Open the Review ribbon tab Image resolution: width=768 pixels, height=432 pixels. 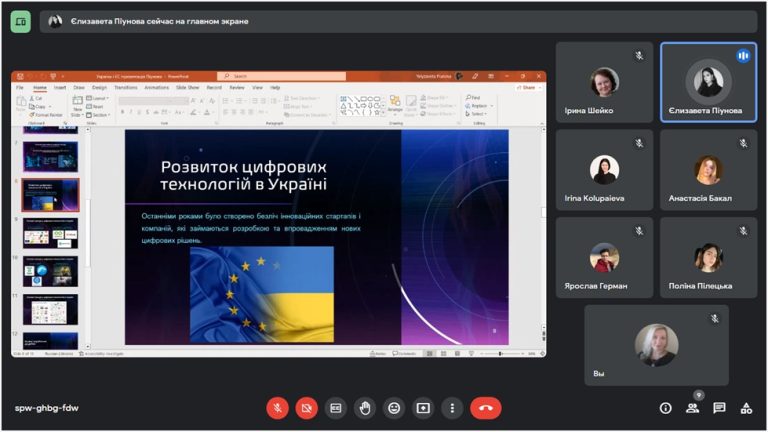click(x=237, y=88)
